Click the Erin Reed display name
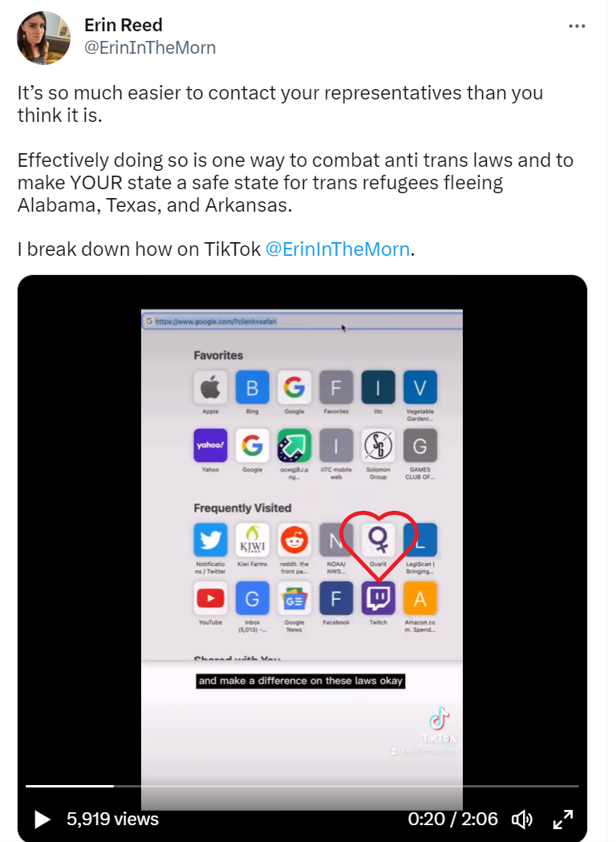Viewport: 616px width, 842px height. [x=123, y=25]
